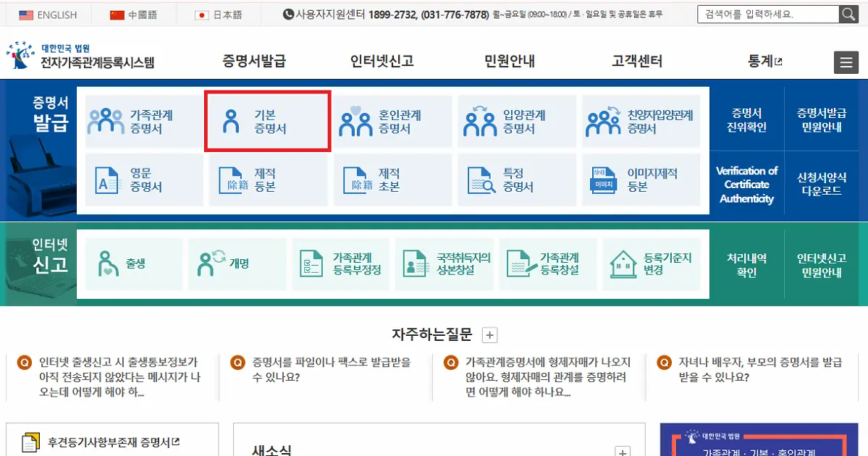Open 제적 초본 tile
This screenshot has width=868, height=456.
point(392,180)
